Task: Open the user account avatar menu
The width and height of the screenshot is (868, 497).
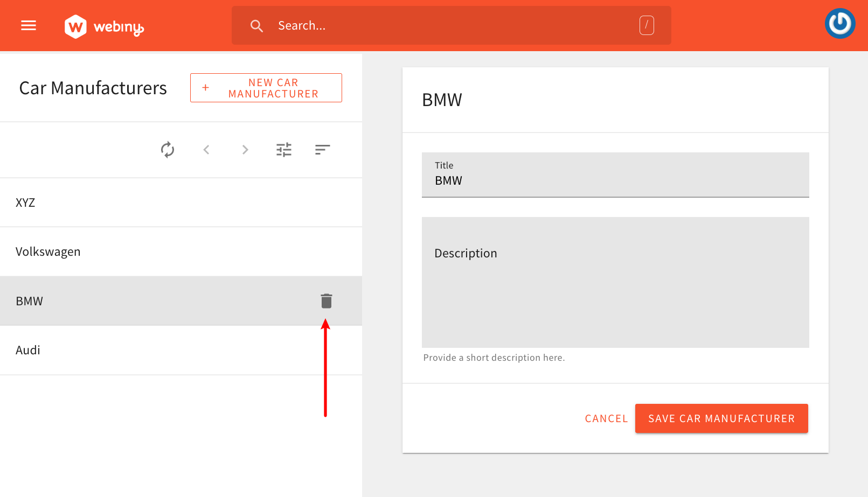Action: (x=839, y=23)
